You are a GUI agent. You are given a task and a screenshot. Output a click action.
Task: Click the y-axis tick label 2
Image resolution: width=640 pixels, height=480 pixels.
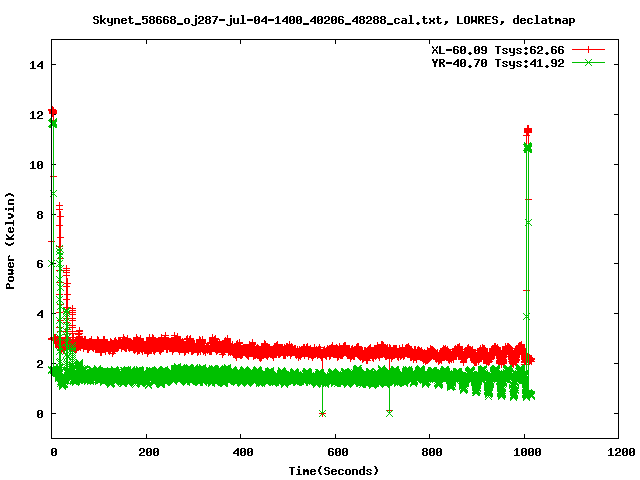coord(40,364)
